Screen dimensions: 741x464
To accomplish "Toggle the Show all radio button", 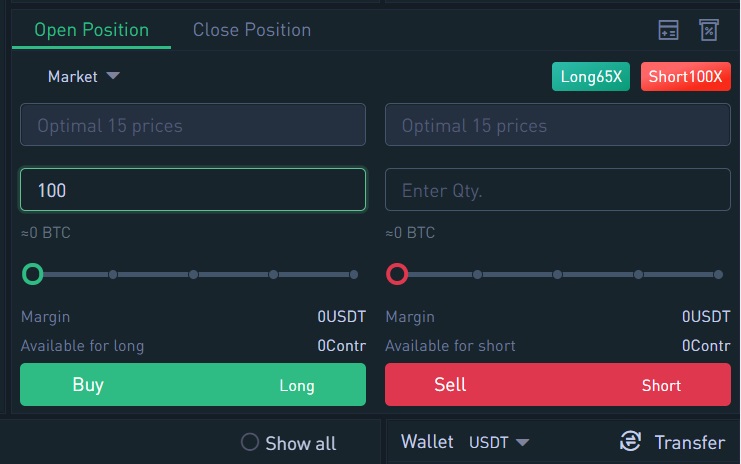I will [x=250, y=442].
